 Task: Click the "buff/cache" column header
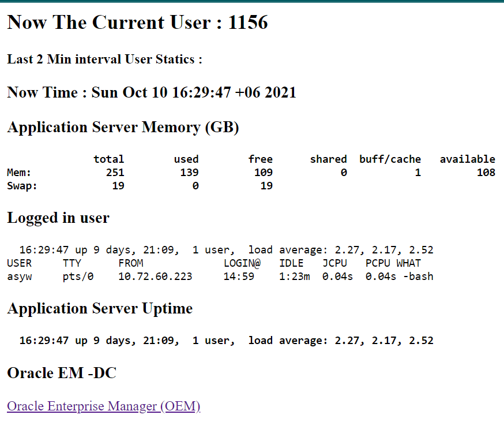[390, 159]
